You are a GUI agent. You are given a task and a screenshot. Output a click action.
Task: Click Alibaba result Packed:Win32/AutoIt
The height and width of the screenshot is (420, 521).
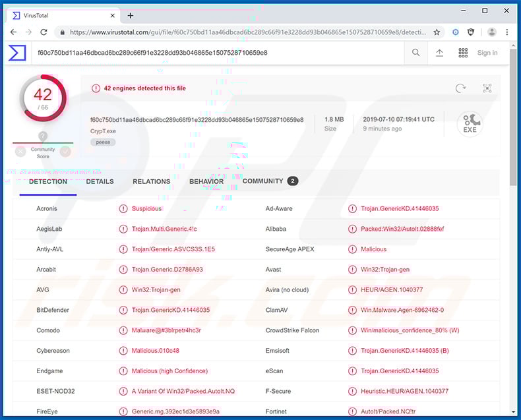[x=402, y=229]
